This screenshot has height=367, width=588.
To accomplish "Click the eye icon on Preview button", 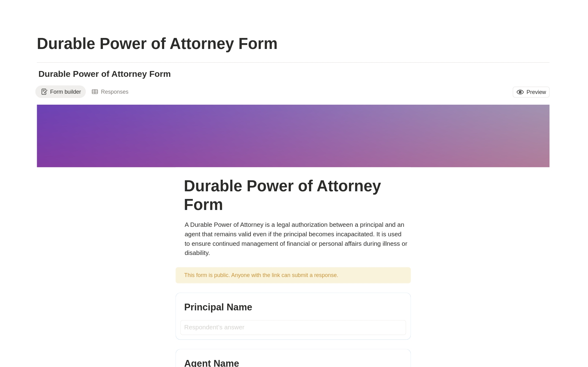I will tap(520, 92).
